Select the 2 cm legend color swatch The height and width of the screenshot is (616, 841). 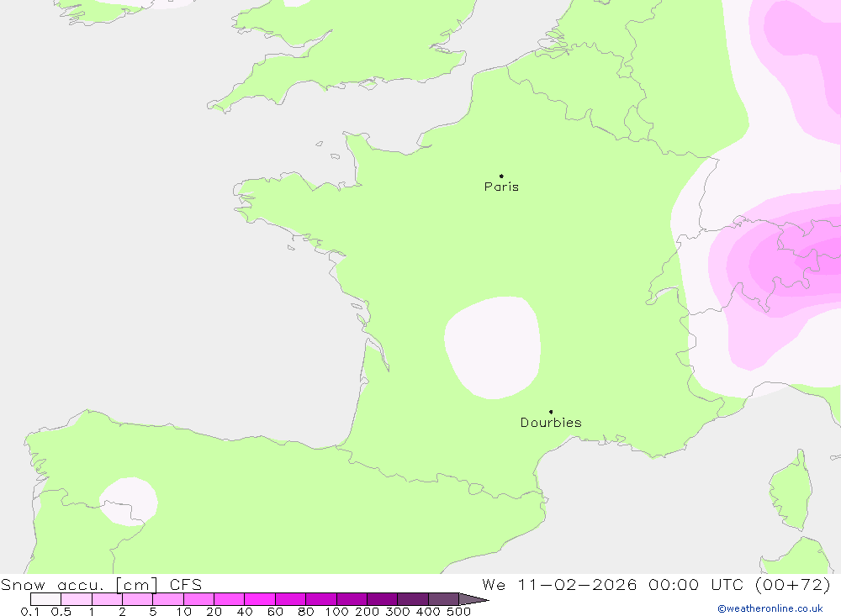coord(137,599)
